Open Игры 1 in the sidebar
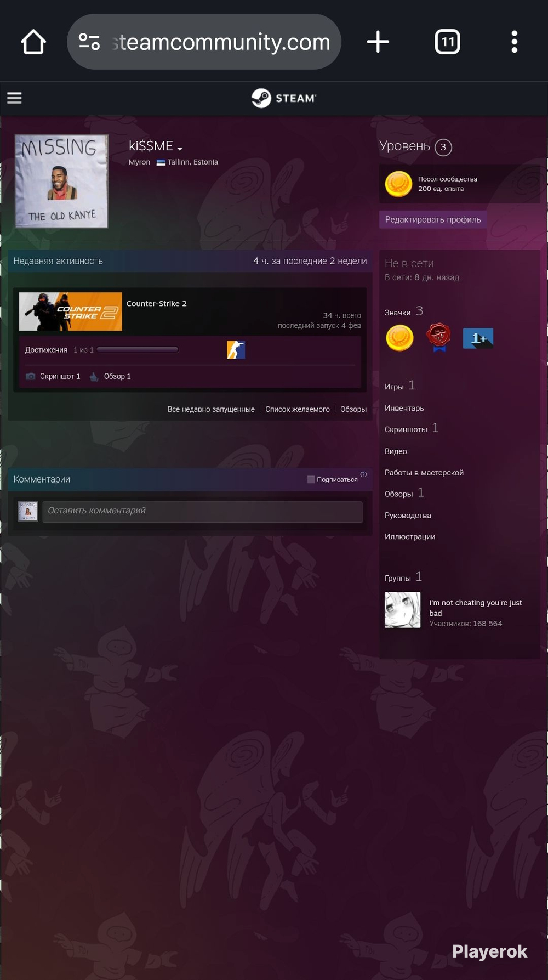 [x=399, y=386]
